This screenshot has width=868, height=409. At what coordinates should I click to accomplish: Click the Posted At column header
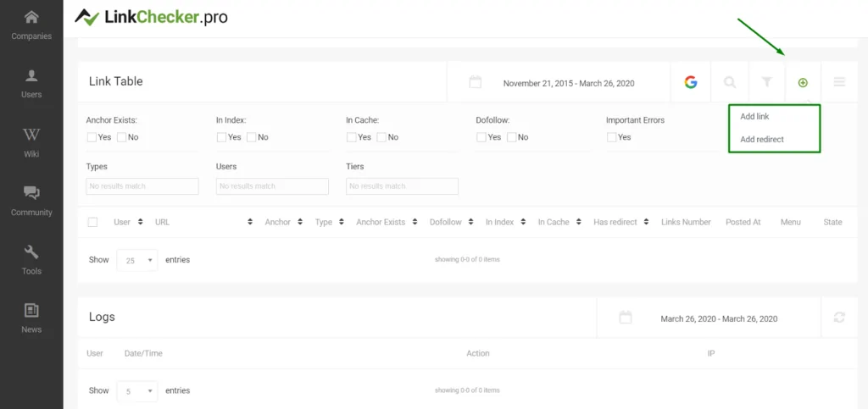743,222
